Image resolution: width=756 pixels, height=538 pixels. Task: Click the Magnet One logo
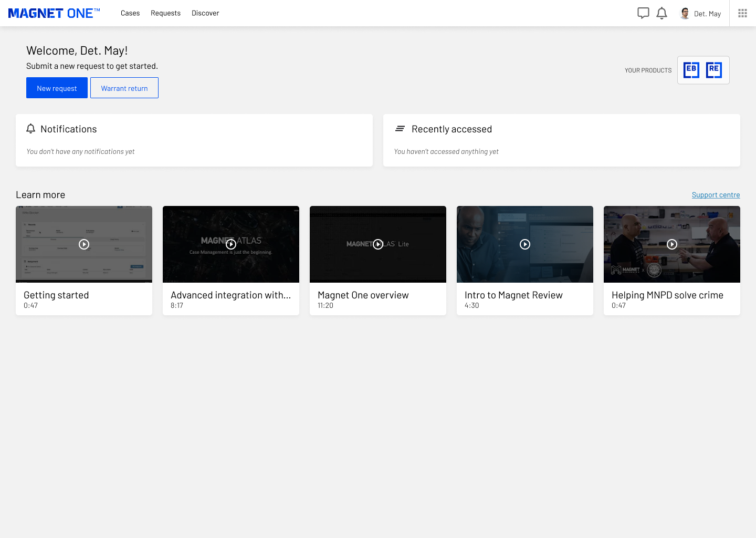(x=54, y=13)
